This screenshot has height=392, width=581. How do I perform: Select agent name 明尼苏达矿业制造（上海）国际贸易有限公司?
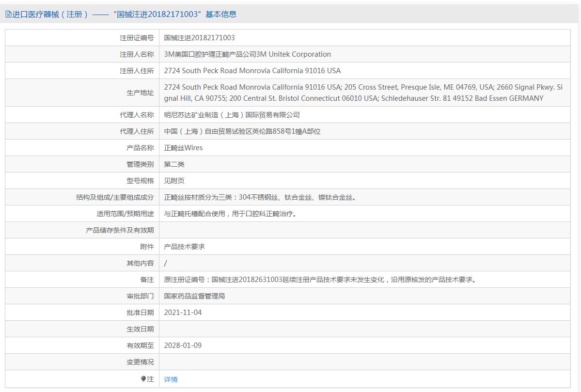[232, 115]
